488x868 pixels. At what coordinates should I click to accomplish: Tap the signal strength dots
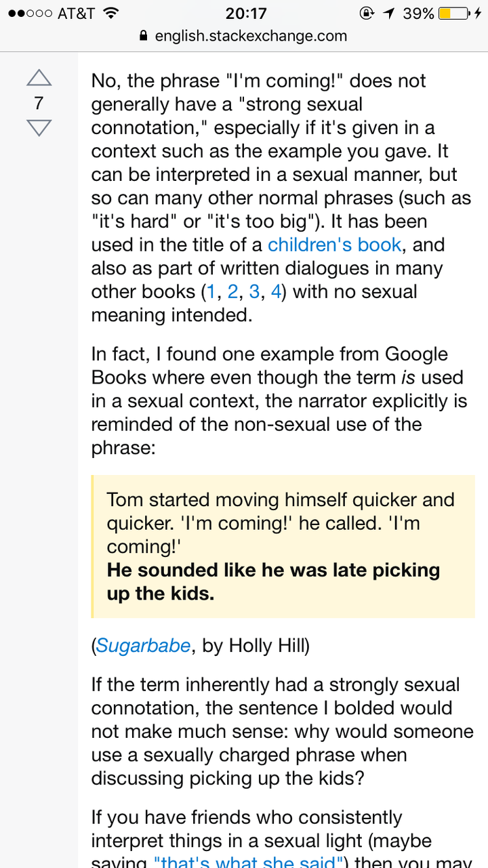(x=27, y=14)
